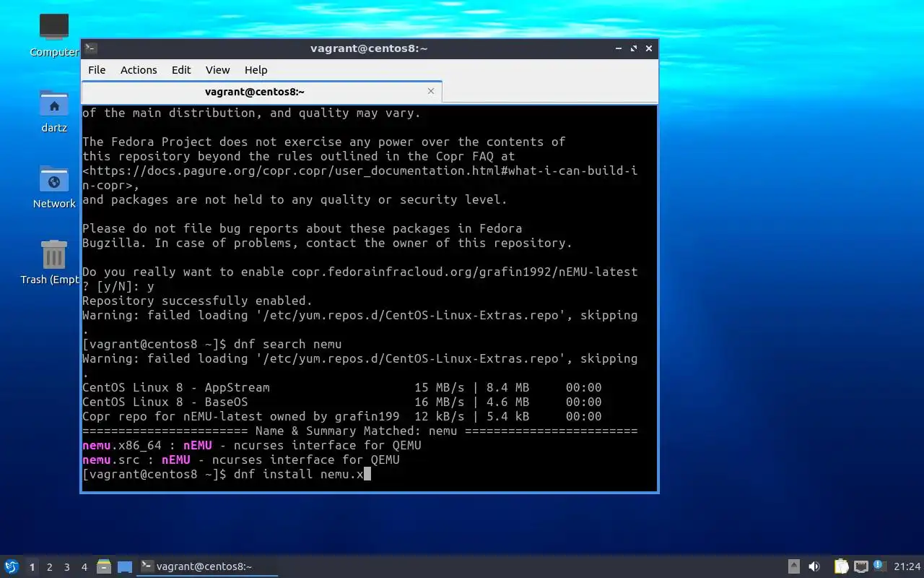
Task: Click the vagrant@centos8 taskbar button
Action: point(207,567)
